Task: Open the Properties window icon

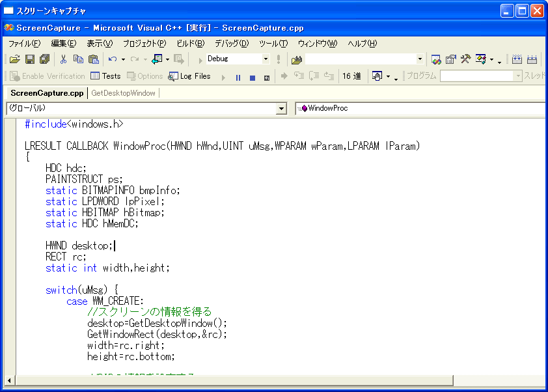Action: pyautogui.click(x=450, y=59)
